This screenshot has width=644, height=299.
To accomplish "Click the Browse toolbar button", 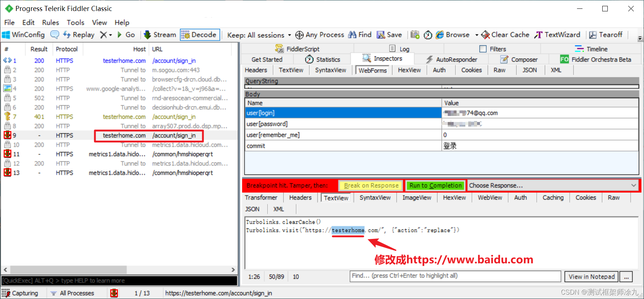I will tap(453, 35).
